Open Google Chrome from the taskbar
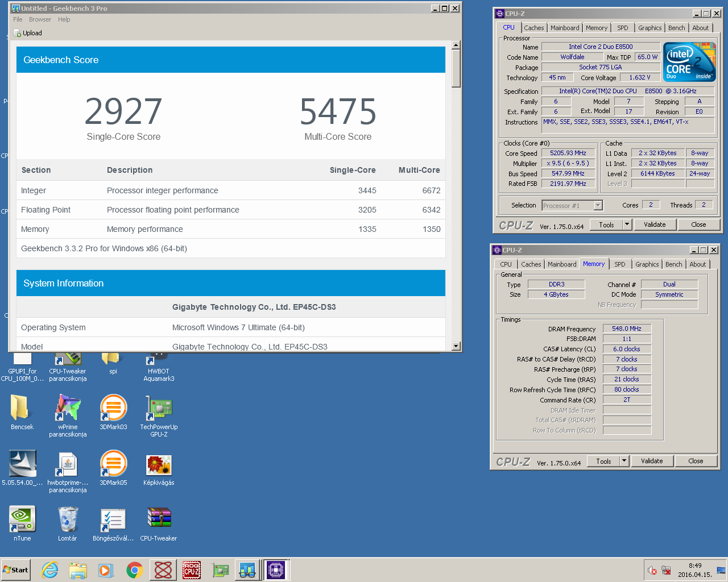Image resolution: width=728 pixels, height=582 pixels. 134,570
